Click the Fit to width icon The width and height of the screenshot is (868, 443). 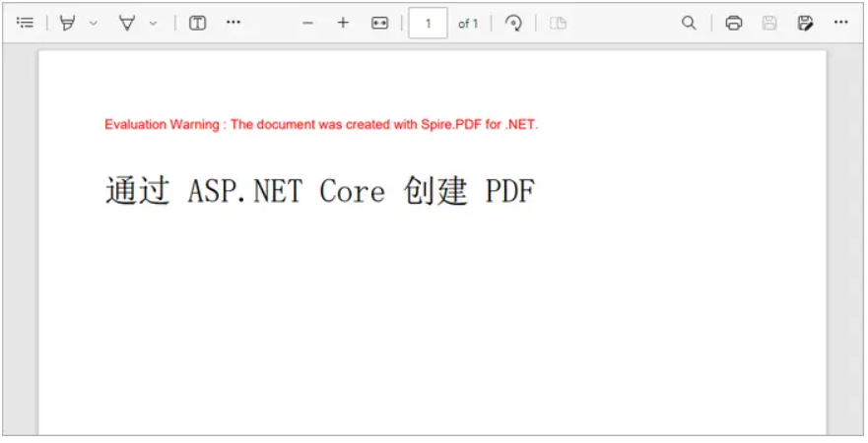click(x=379, y=24)
